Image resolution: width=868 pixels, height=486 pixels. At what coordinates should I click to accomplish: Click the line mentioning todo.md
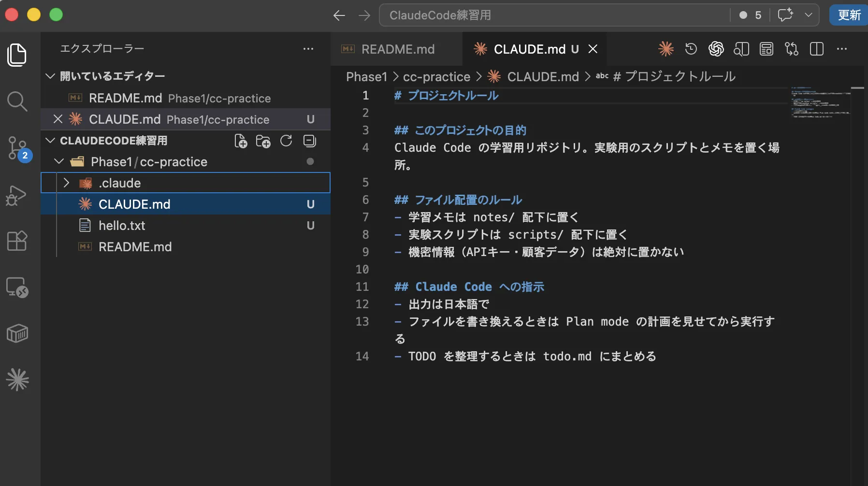click(x=525, y=356)
